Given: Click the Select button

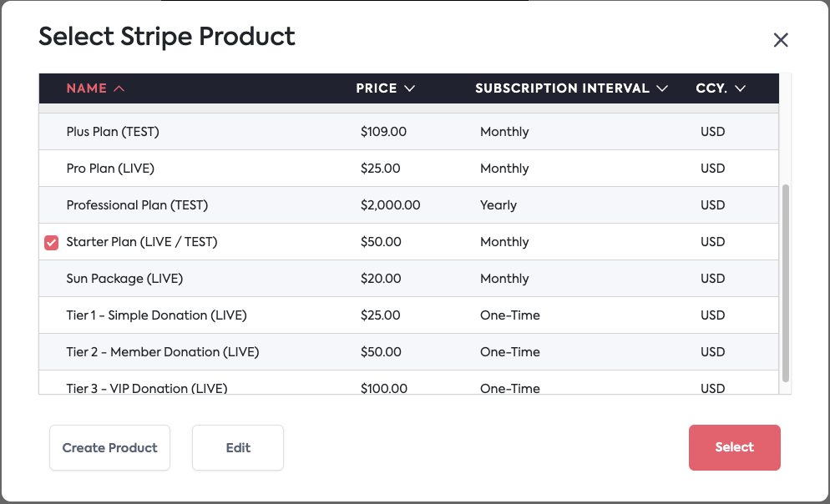Looking at the screenshot, I should [x=734, y=447].
